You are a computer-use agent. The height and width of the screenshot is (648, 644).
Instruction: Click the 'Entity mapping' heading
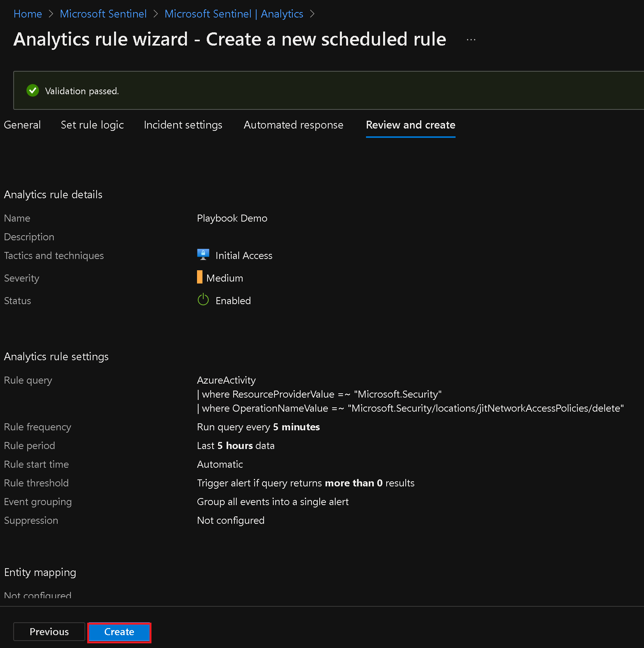pos(40,572)
